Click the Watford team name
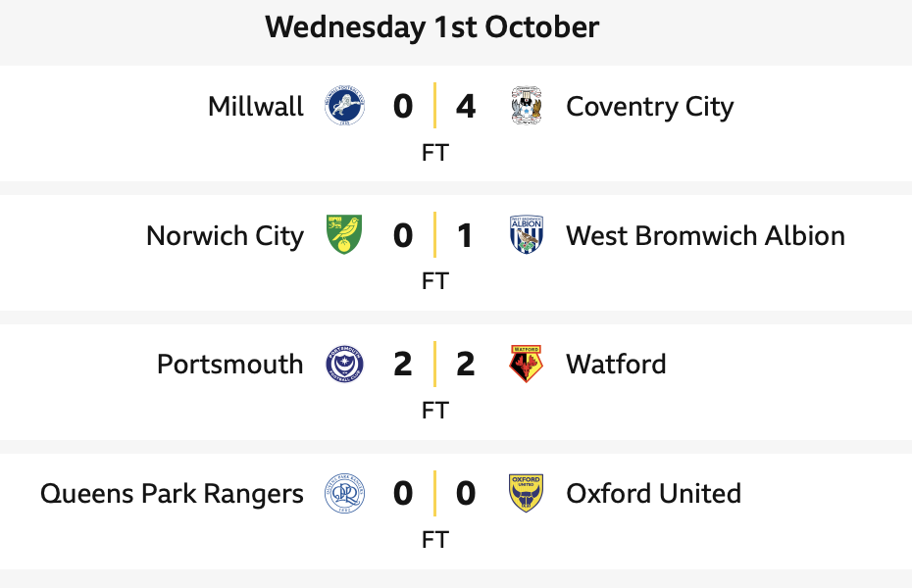This screenshot has width=912, height=588. click(x=616, y=365)
